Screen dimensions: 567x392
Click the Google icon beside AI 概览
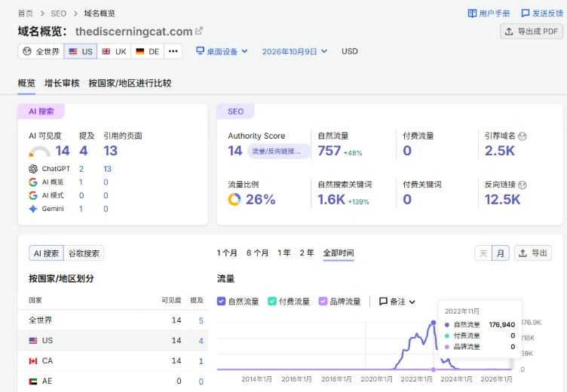point(33,182)
